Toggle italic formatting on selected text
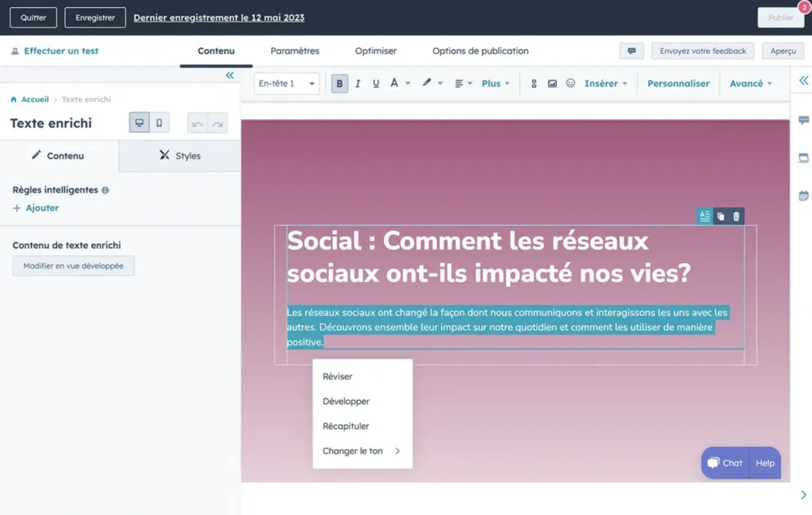 click(358, 82)
